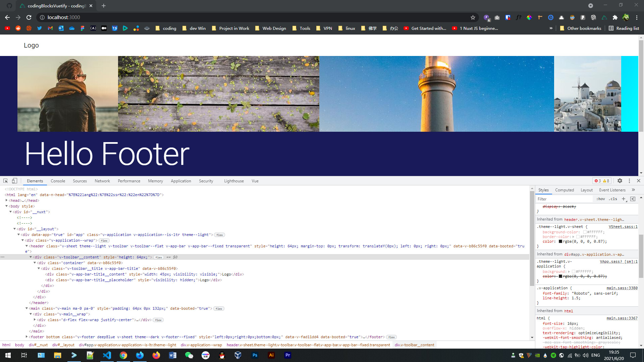This screenshot has height=362, width=644.
Task: Switch to the Console tab
Action: tap(58, 181)
